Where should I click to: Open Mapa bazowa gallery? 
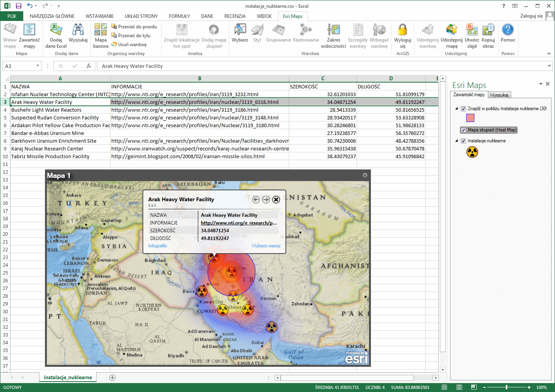pyautogui.click(x=101, y=36)
